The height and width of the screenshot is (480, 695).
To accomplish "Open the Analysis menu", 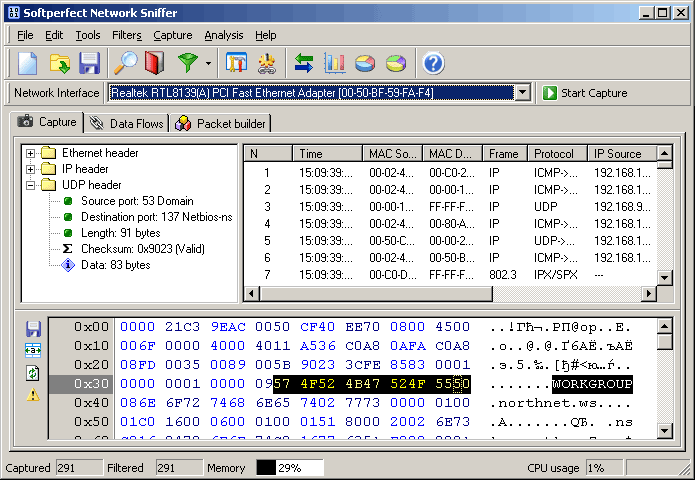I will [x=223, y=35].
